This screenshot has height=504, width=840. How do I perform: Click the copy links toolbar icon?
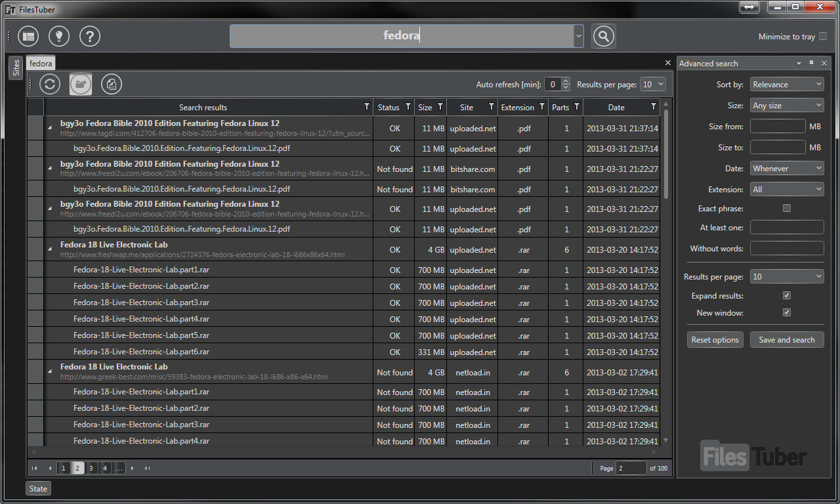112,84
